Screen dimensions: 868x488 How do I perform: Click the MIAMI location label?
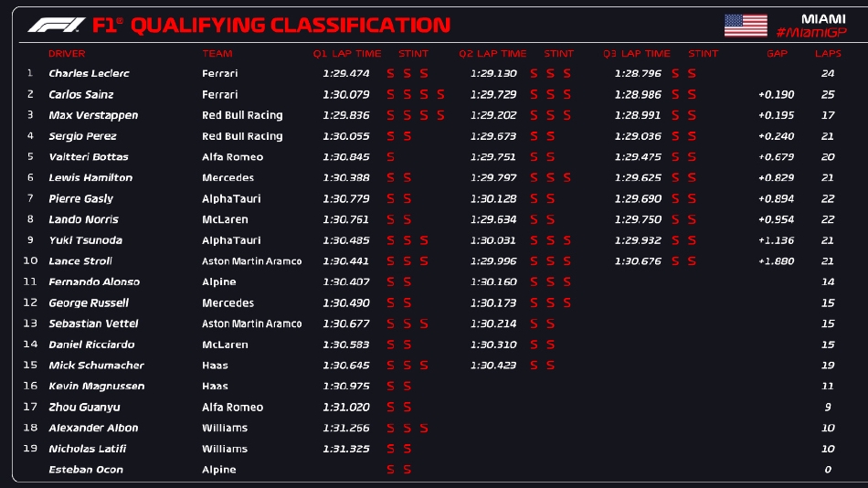click(x=822, y=18)
